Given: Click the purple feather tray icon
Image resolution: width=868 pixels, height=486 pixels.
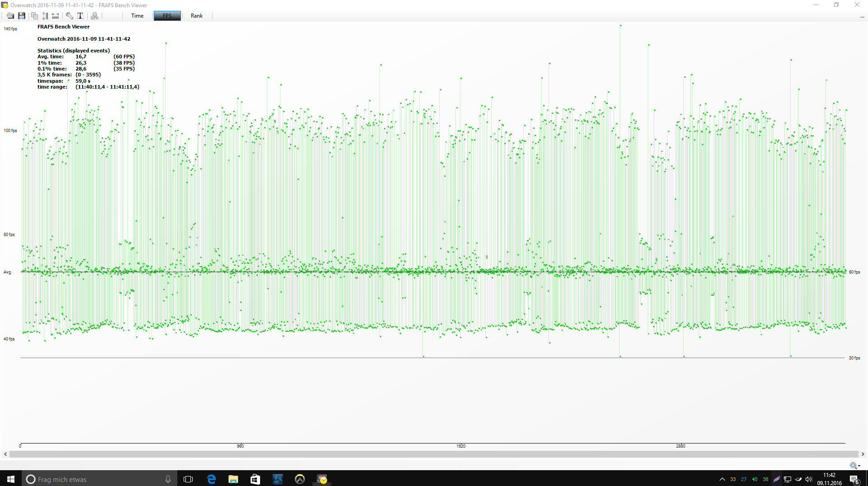Looking at the screenshot, I should 777,479.
